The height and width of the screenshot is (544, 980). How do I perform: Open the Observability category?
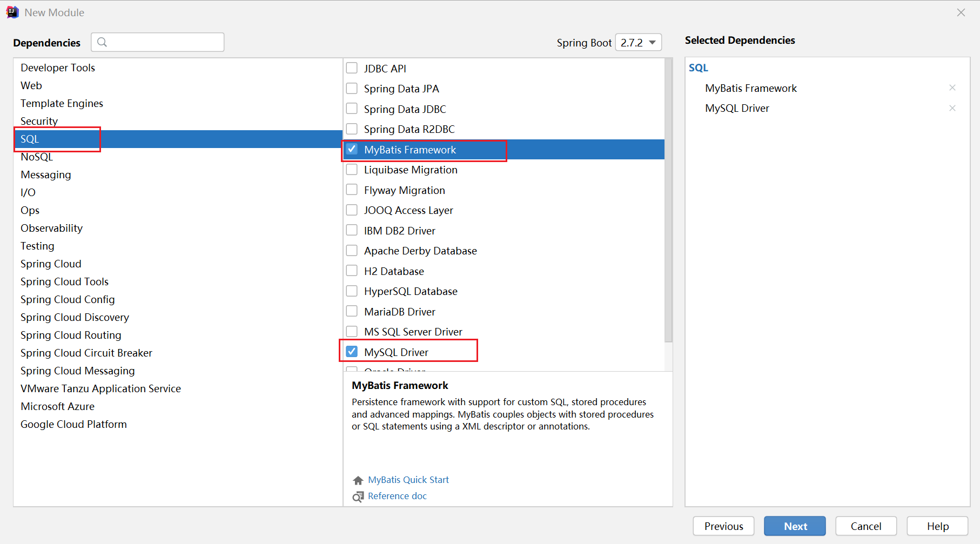click(x=178, y=228)
